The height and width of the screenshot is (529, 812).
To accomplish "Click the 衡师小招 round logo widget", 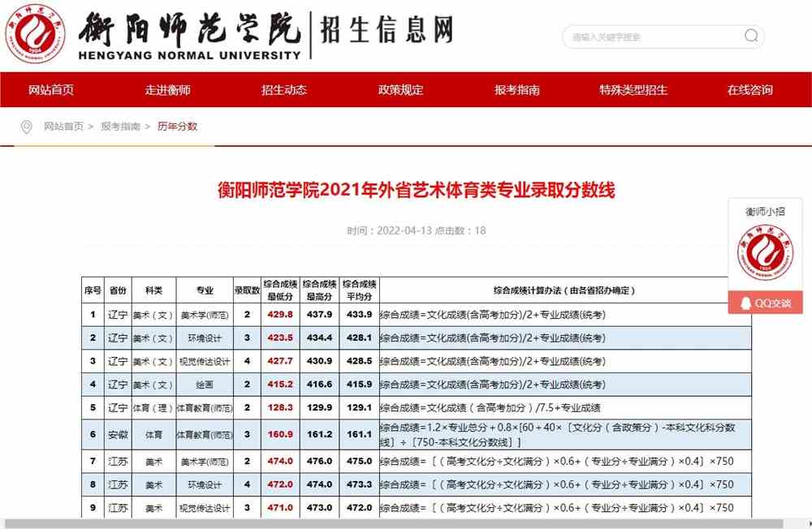I will 765,252.
